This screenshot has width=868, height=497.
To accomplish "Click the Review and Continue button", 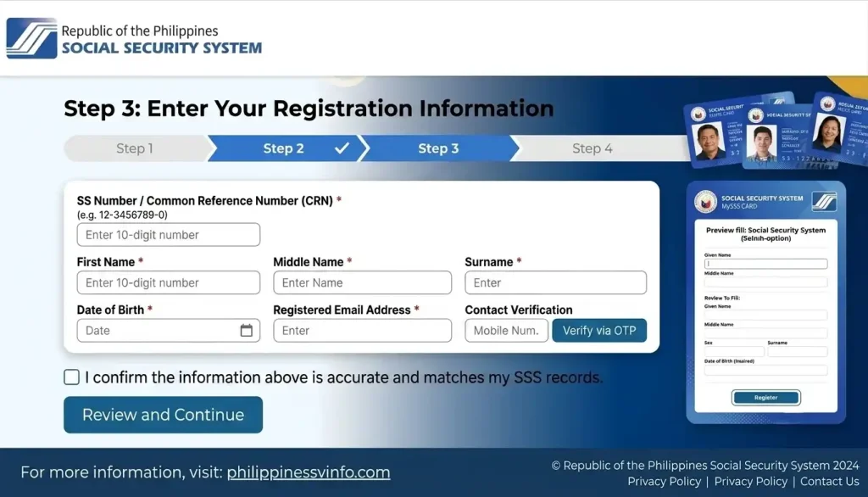I will 164,415.
